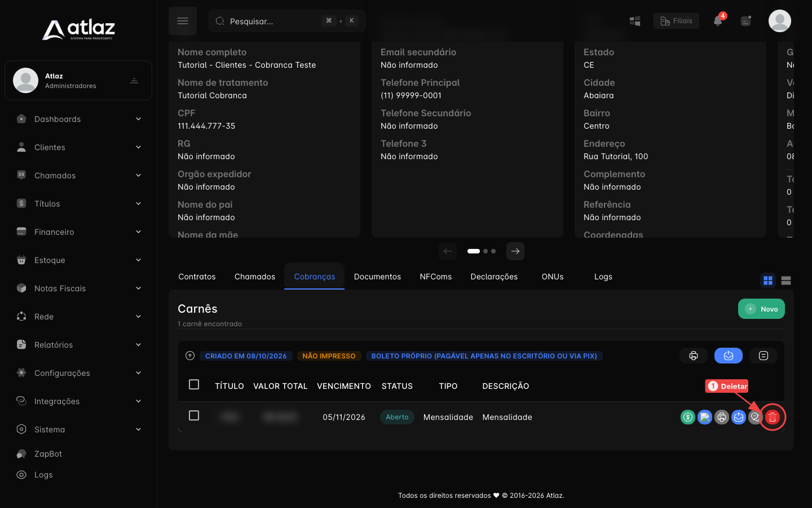812x508 pixels.
Task: Expand the Configurações sidebar menu
Action: (x=78, y=373)
